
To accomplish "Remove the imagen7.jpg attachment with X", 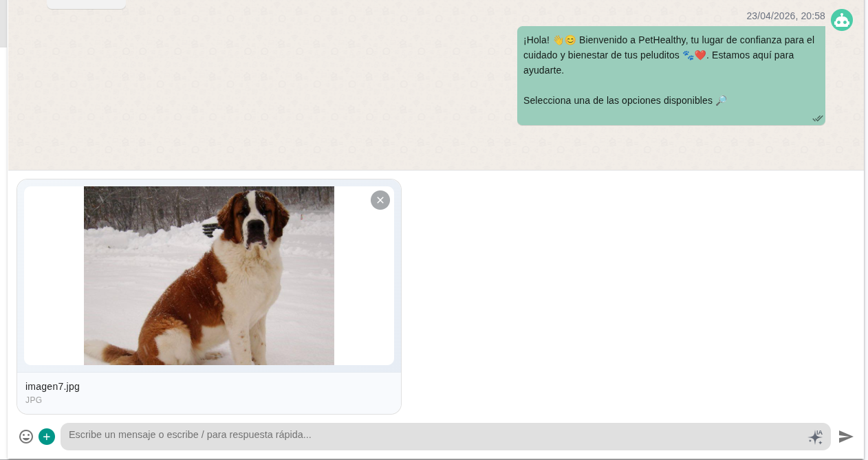I will coord(380,200).
